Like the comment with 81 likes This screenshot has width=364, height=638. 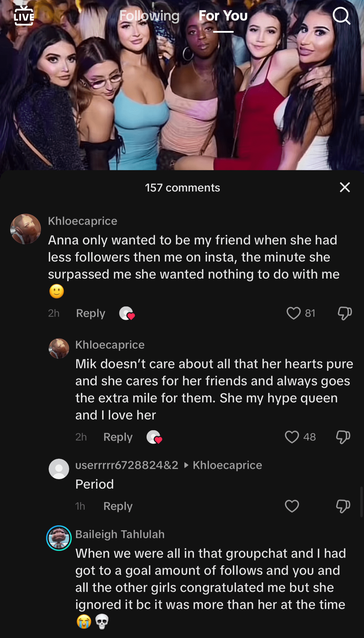pos(293,313)
